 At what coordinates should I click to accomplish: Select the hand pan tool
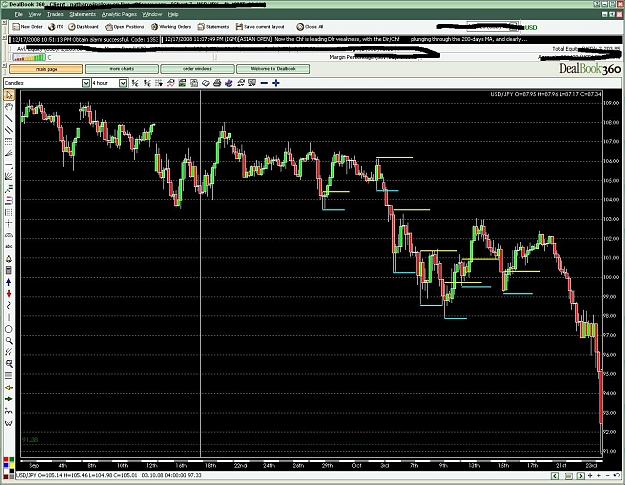[9, 107]
